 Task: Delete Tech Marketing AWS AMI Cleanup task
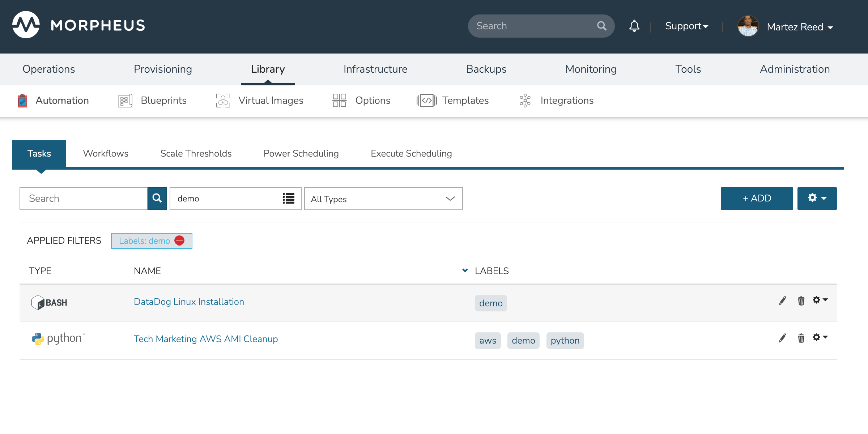click(x=801, y=338)
